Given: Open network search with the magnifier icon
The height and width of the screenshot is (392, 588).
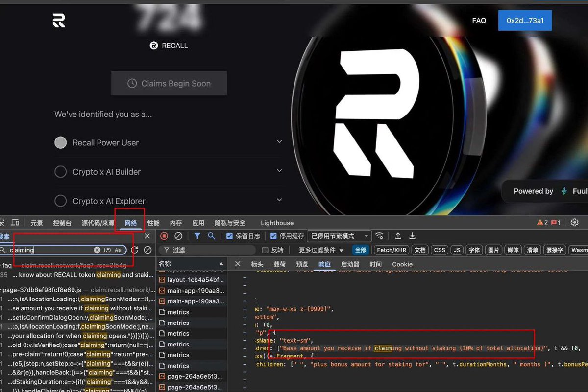Looking at the screenshot, I should point(211,236).
